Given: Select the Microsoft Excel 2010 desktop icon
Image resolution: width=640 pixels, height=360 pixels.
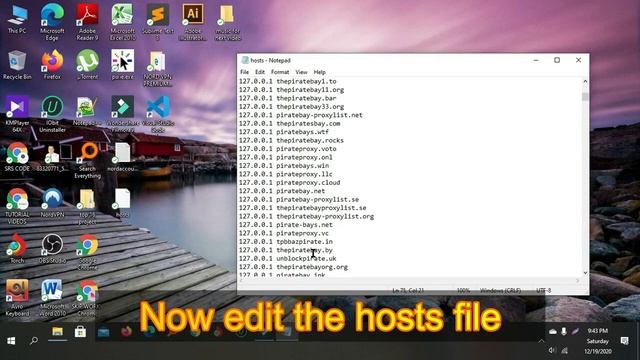Looking at the screenshot, I should tap(122, 22).
